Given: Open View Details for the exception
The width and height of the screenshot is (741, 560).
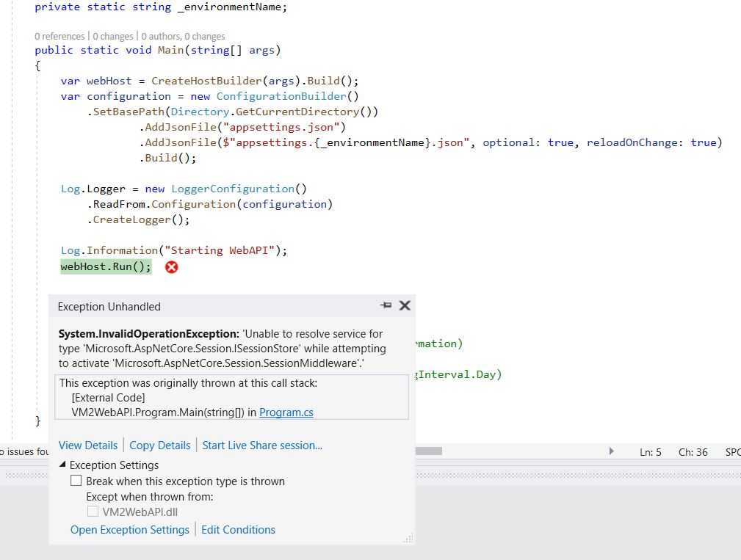Looking at the screenshot, I should pos(88,445).
